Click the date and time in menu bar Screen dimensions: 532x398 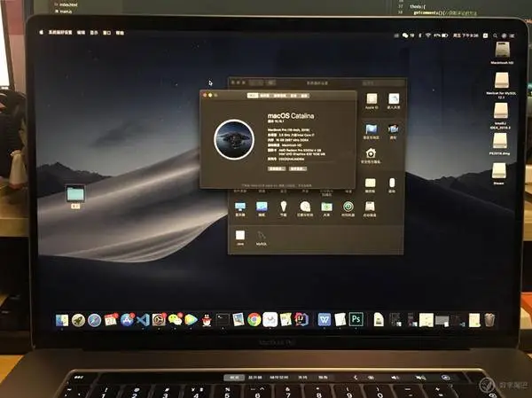click(465, 35)
